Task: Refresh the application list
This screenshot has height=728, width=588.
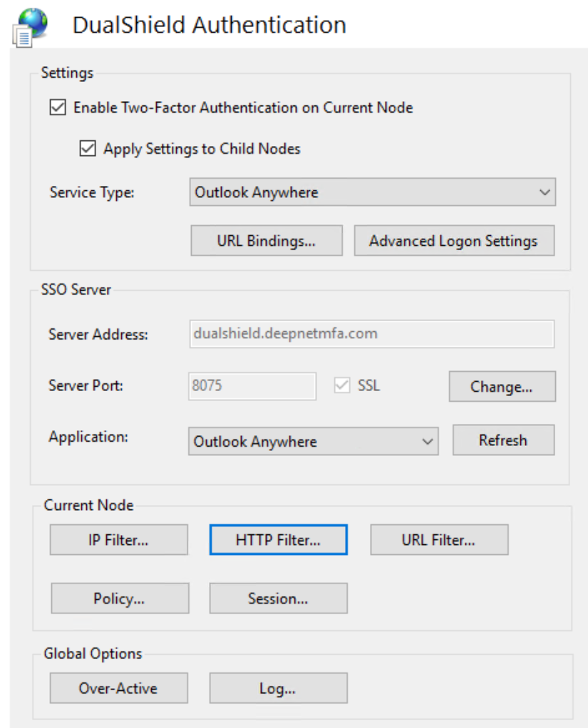Action: point(502,440)
